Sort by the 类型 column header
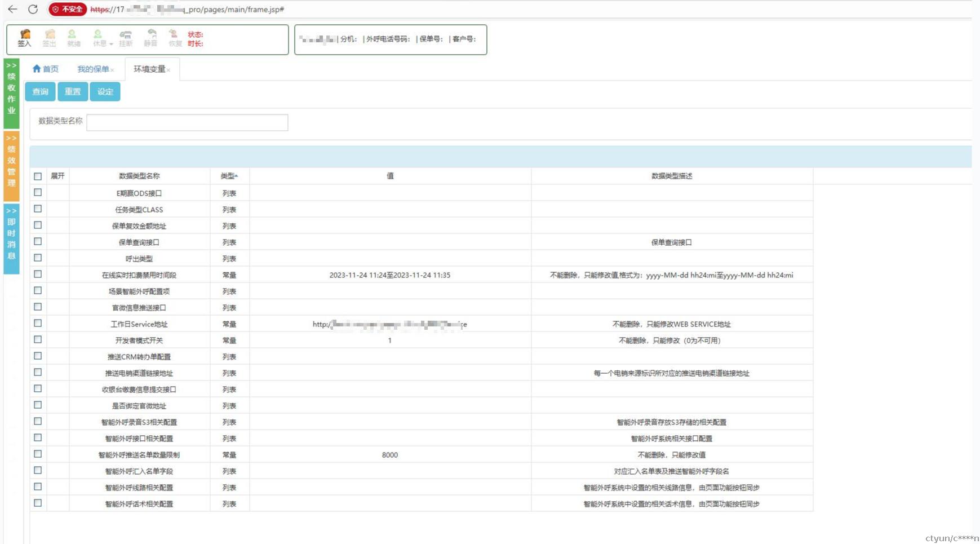The image size is (980, 544). click(229, 176)
